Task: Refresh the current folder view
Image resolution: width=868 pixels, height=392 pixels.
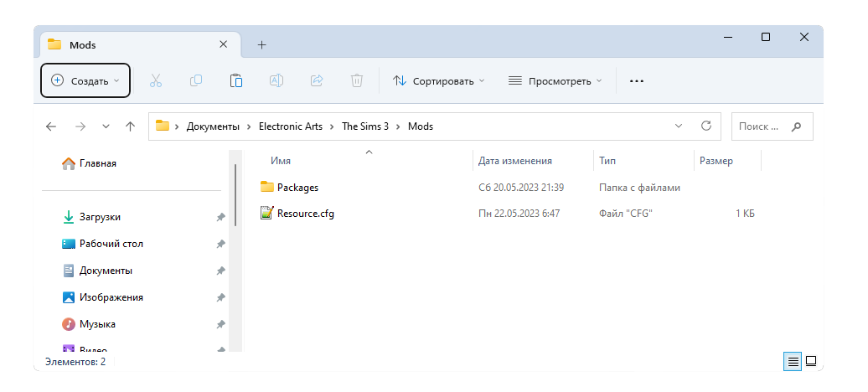Action: coord(706,126)
